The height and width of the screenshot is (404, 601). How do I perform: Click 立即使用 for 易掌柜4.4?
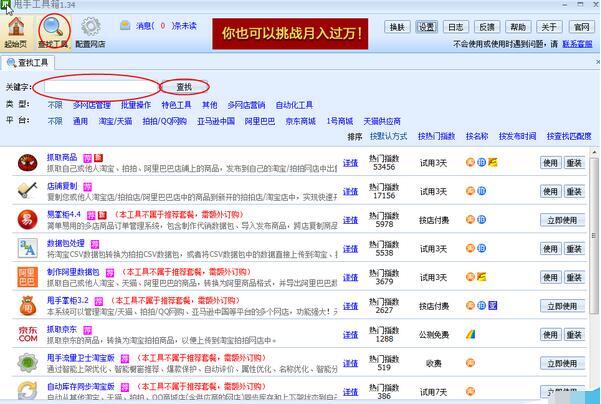coord(562,220)
